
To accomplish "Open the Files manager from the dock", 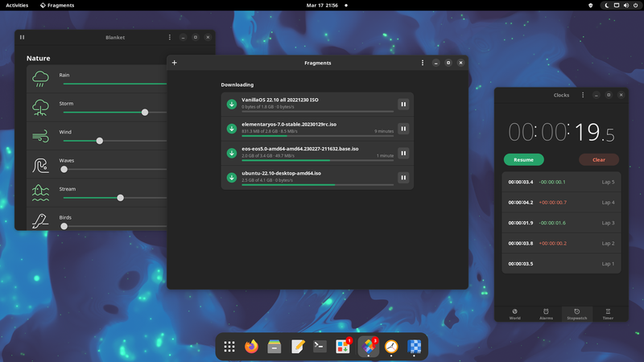I will click(274, 347).
